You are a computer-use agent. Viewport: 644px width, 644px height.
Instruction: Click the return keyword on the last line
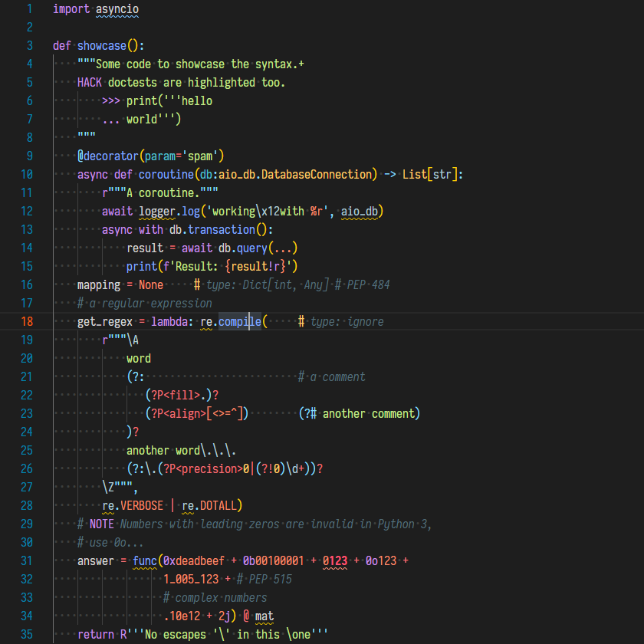click(x=95, y=634)
